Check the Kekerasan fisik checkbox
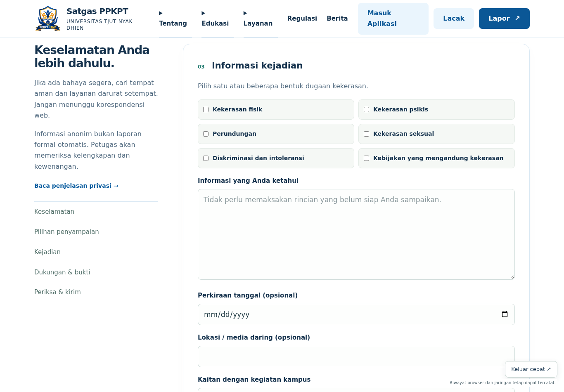 (206, 110)
